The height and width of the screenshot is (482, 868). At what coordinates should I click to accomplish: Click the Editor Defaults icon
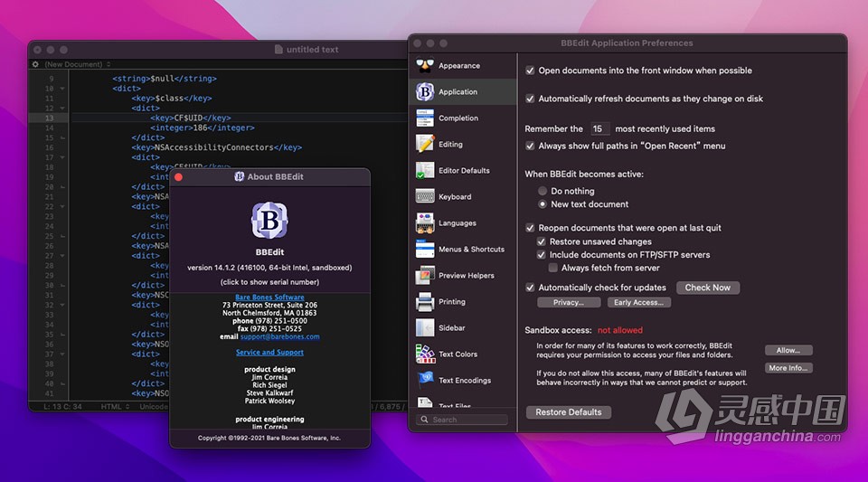pyautogui.click(x=425, y=170)
